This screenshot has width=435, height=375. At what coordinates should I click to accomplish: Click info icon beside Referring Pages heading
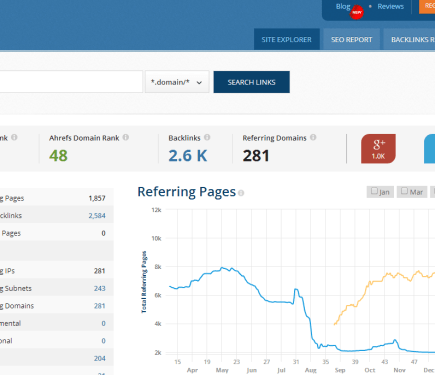click(x=241, y=193)
